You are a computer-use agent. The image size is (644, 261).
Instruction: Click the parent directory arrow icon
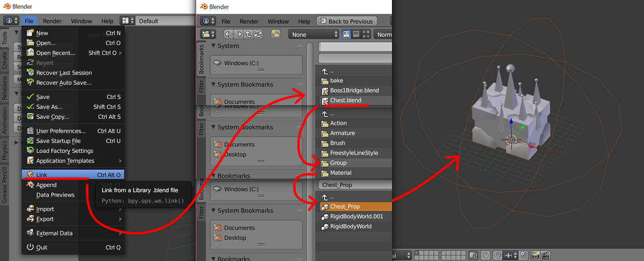(x=248, y=34)
